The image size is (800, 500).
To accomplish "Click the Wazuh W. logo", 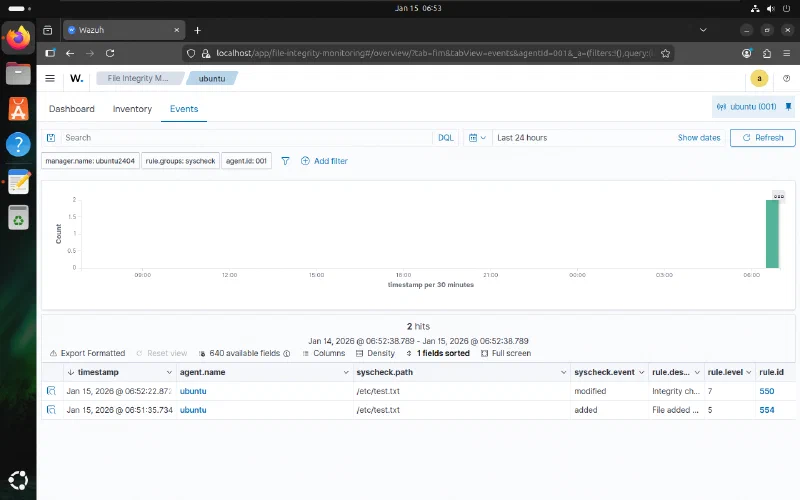I will click(x=76, y=78).
